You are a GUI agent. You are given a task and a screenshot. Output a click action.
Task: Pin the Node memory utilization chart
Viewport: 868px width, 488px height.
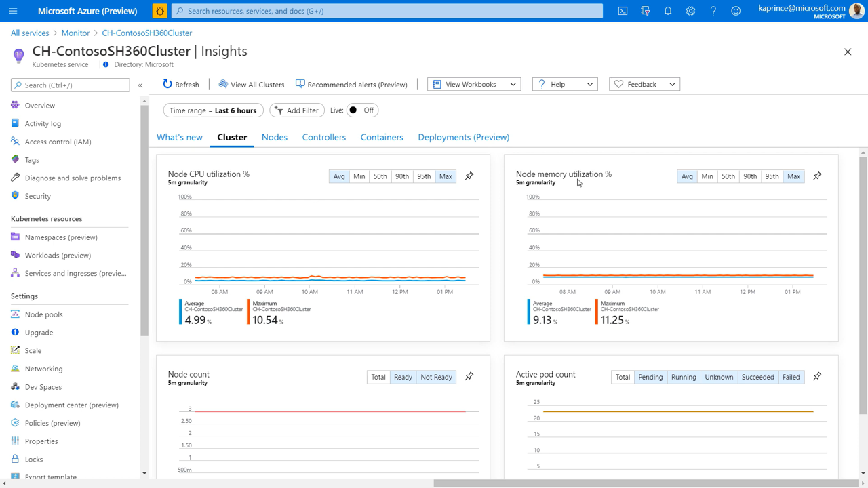tap(817, 176)
